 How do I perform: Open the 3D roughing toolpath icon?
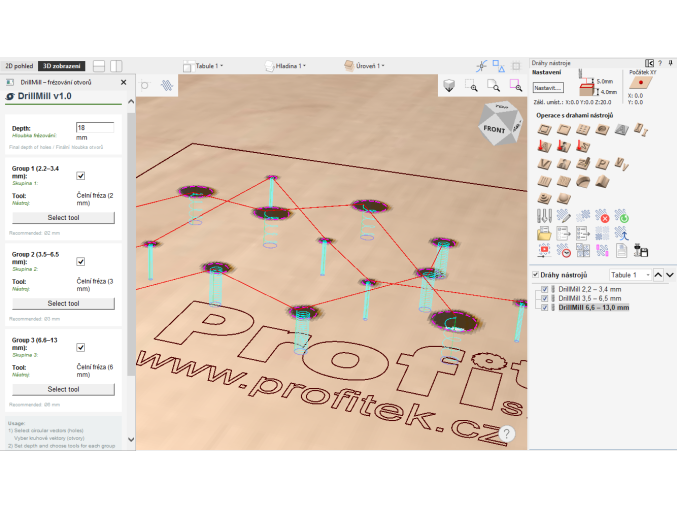pos(544,198)
